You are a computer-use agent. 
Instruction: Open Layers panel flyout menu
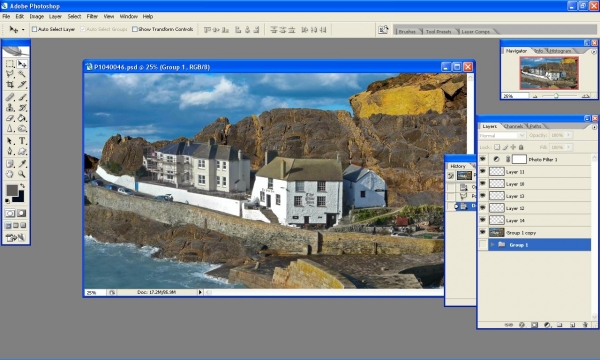[594, 127]
